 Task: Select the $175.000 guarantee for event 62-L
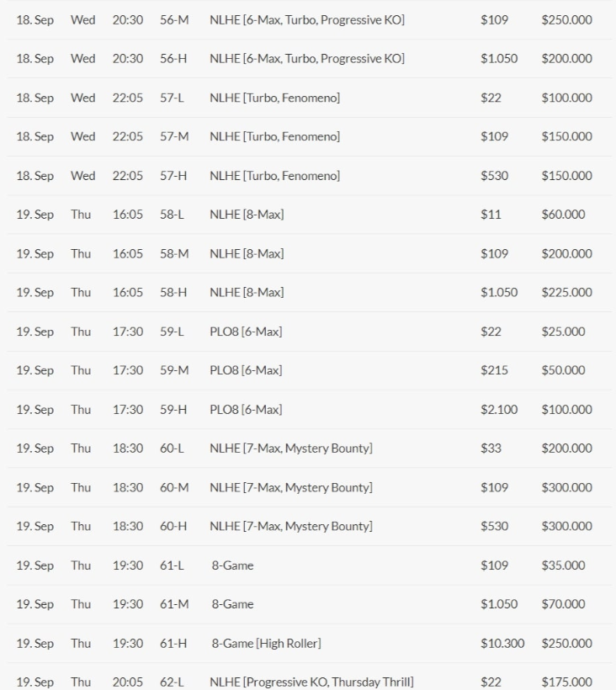tap(566, 682)
